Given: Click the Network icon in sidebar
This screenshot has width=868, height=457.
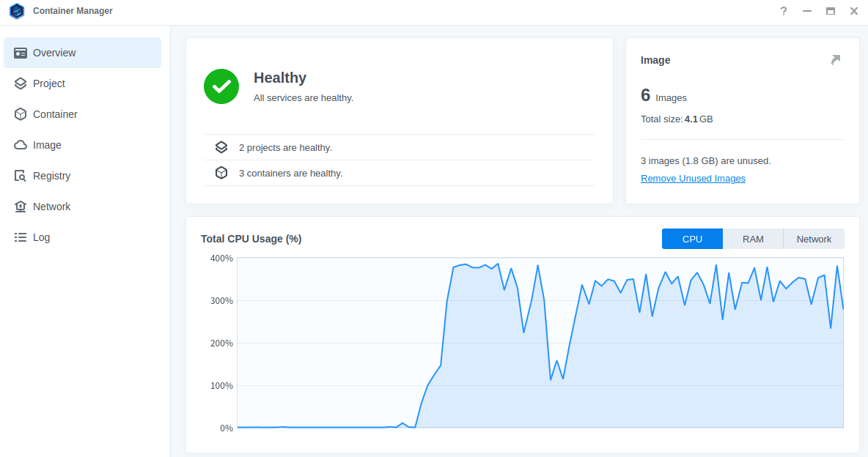Looking at the screenshot, I should click(21, 207).
